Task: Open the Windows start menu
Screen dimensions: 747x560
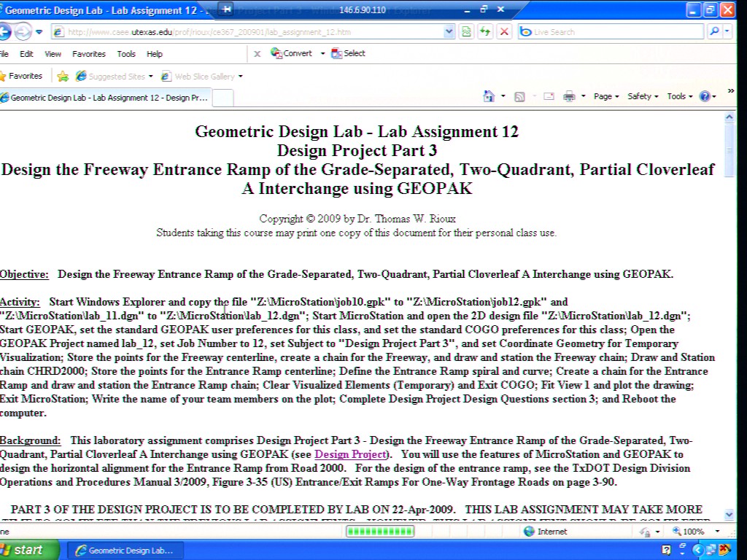Action: point(28,551)
